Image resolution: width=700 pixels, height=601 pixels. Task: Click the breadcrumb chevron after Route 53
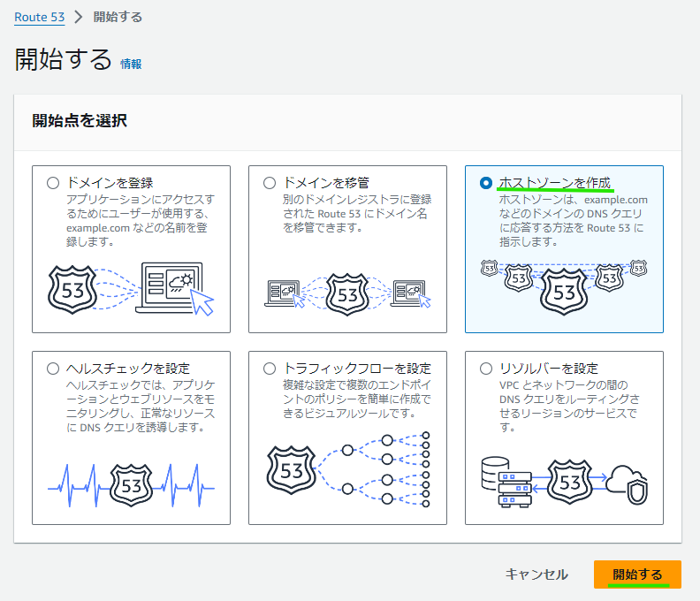[79, 17]
